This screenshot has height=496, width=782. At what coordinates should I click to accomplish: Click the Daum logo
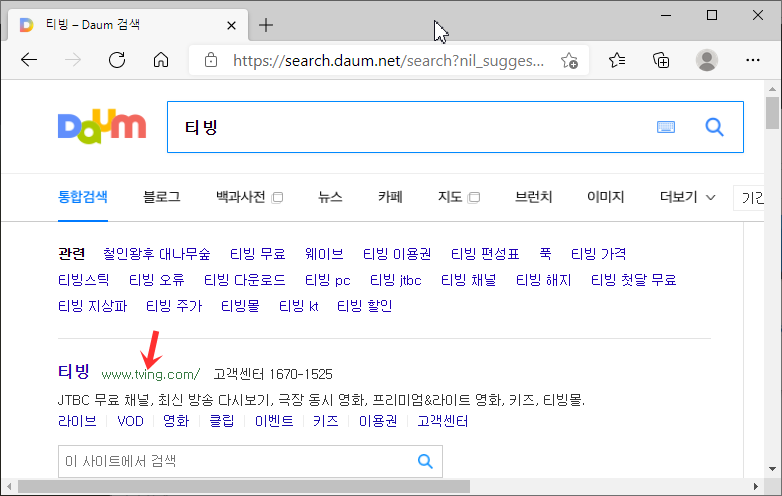click(102, 127)
